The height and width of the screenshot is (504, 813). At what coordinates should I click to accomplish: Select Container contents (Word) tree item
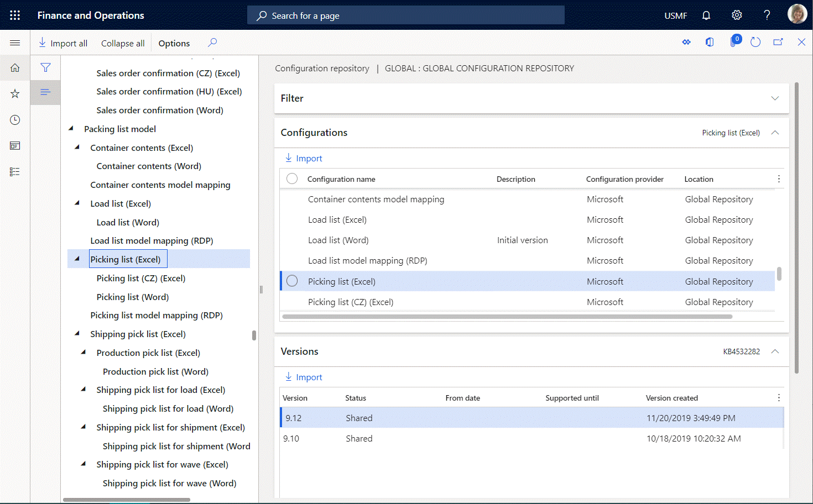point(149,166)
